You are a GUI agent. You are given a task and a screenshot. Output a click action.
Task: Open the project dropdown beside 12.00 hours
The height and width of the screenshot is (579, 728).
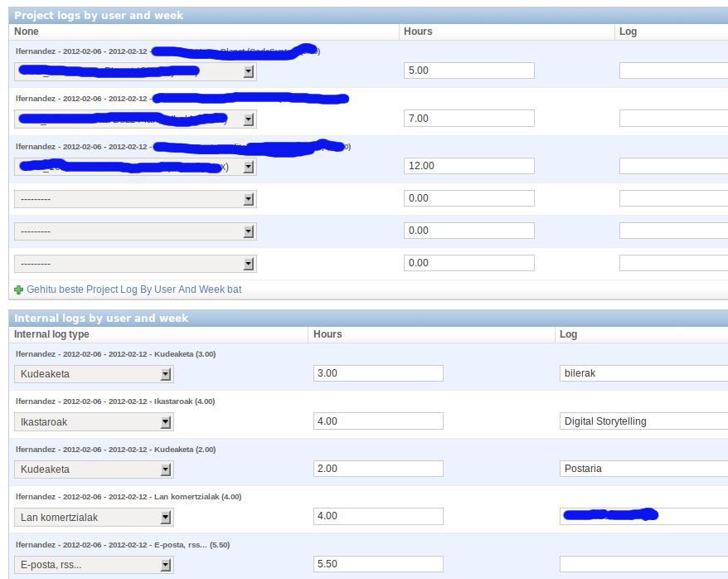coord(136,167)
